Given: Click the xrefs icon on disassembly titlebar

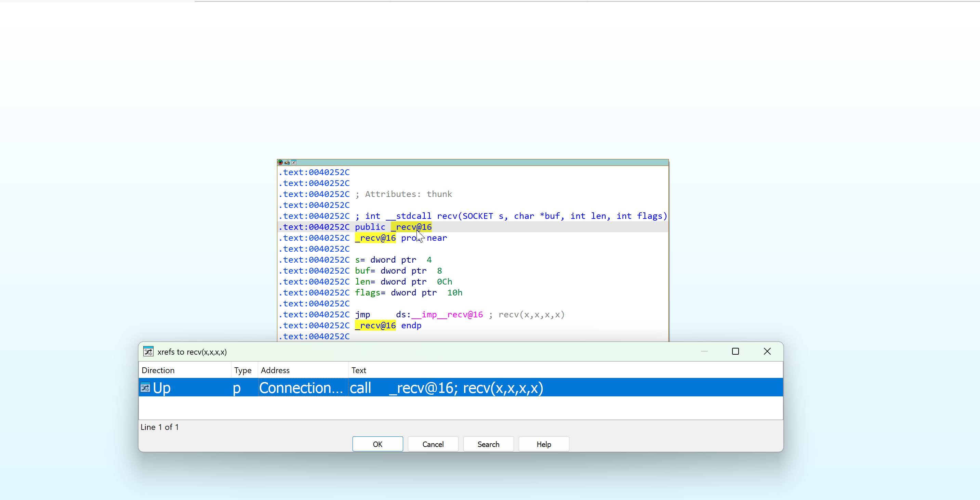Looking at the screenshot, I should [x=294, y=162].
